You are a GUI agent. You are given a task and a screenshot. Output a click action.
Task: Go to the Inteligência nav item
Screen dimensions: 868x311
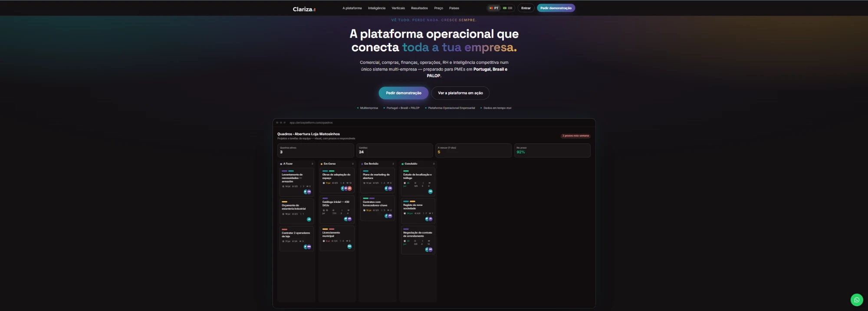(x=376, y=8)
